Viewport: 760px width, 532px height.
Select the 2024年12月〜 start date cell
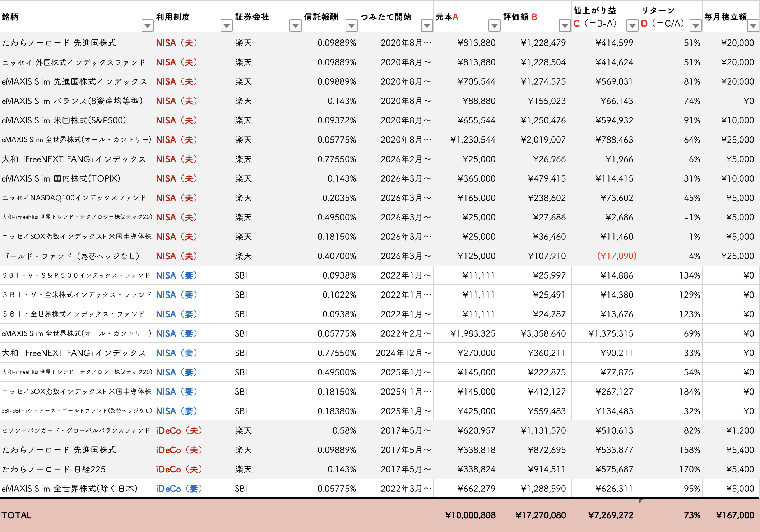tap(396, 353)
